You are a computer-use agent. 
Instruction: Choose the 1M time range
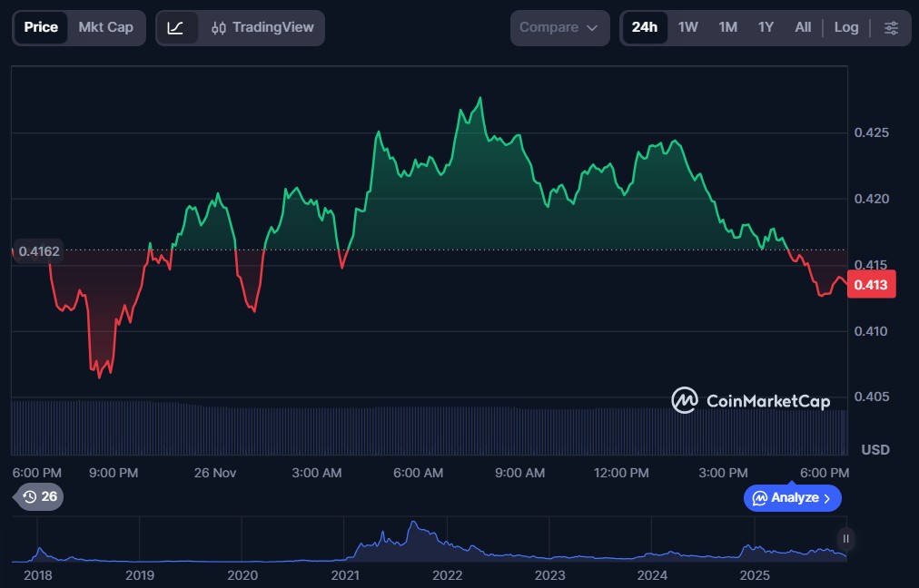pyautogui.click(x=727, y=28)
